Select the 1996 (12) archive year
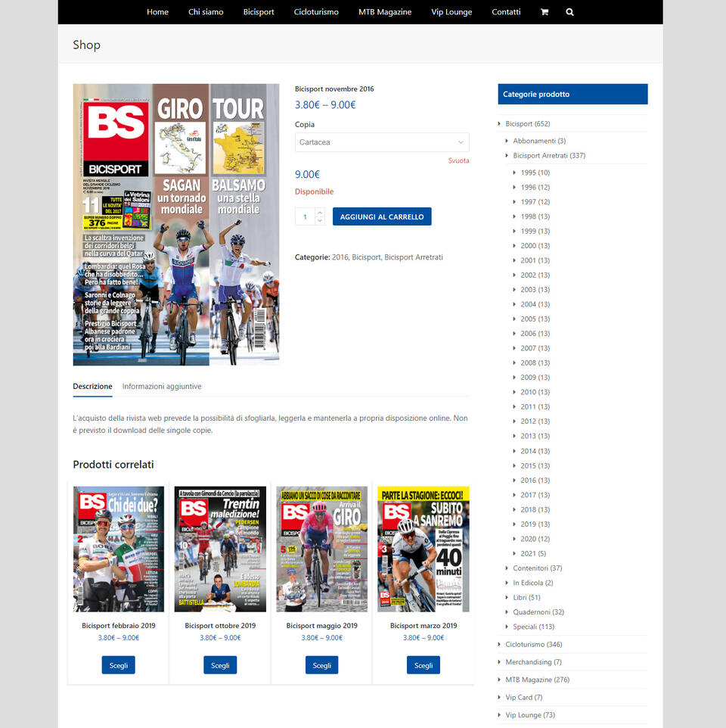Screen dimensions: 726x728 point(535,187)
